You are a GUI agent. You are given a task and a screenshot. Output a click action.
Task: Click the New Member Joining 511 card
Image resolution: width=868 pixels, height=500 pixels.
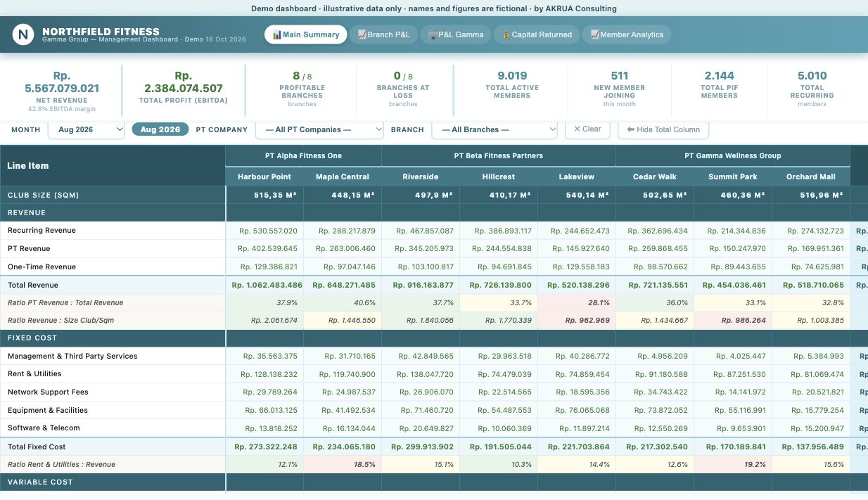(620, 89)
